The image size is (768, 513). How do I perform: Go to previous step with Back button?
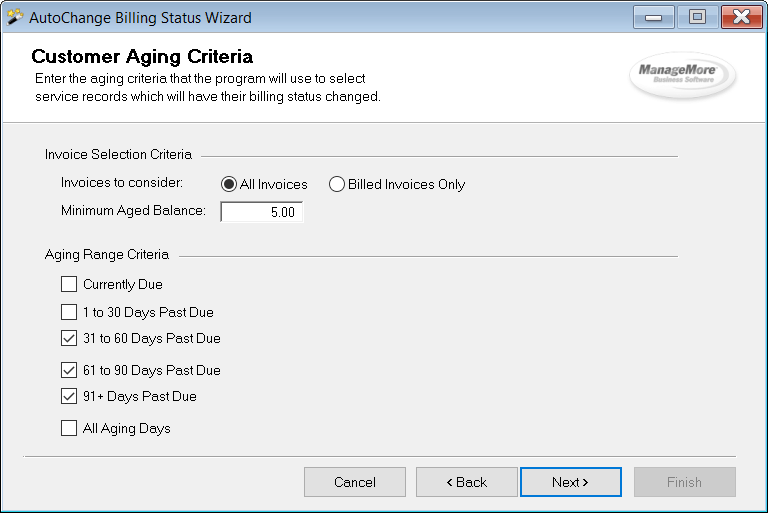[467, 482]
